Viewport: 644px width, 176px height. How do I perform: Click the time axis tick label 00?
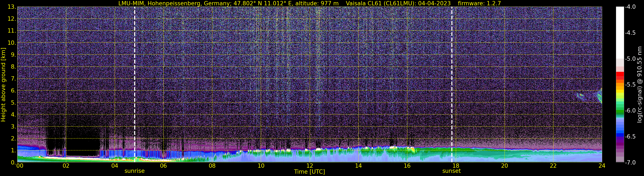point(20,166)
